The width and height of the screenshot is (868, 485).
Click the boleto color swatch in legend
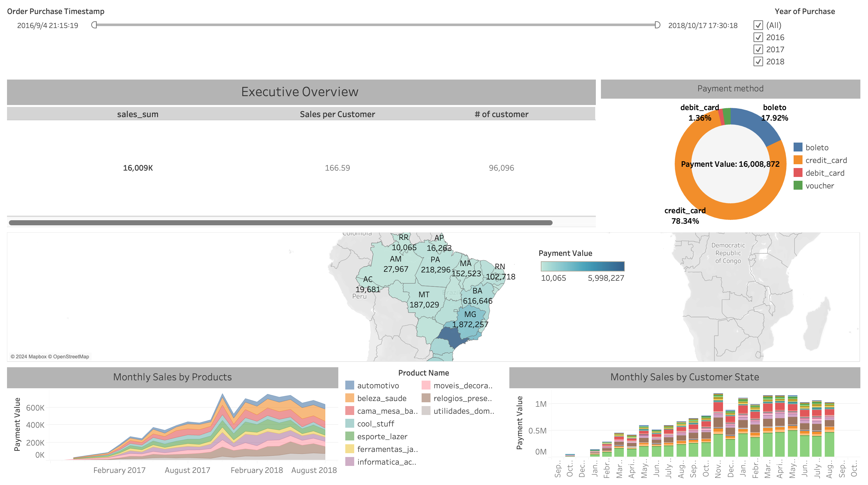(798, 147)
